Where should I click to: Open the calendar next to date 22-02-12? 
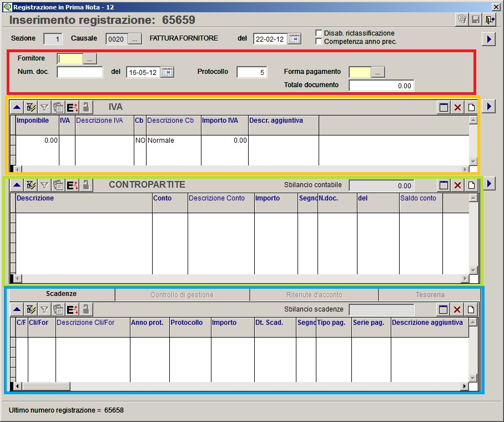[294, 39]
